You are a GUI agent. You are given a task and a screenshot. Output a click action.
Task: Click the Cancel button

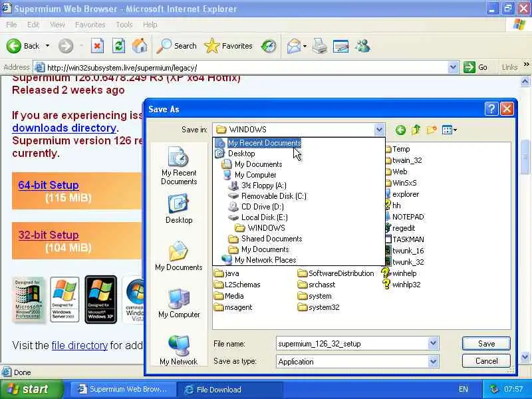tap(486, 361)
